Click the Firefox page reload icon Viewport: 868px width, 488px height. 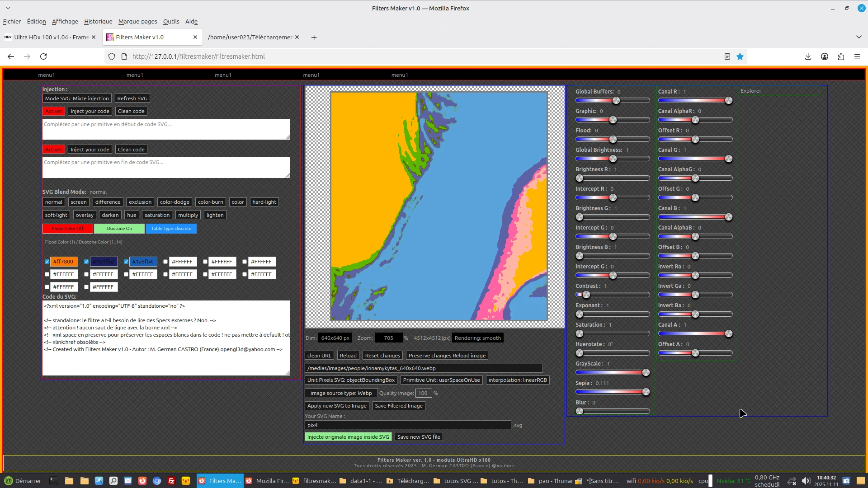point(43,56)
